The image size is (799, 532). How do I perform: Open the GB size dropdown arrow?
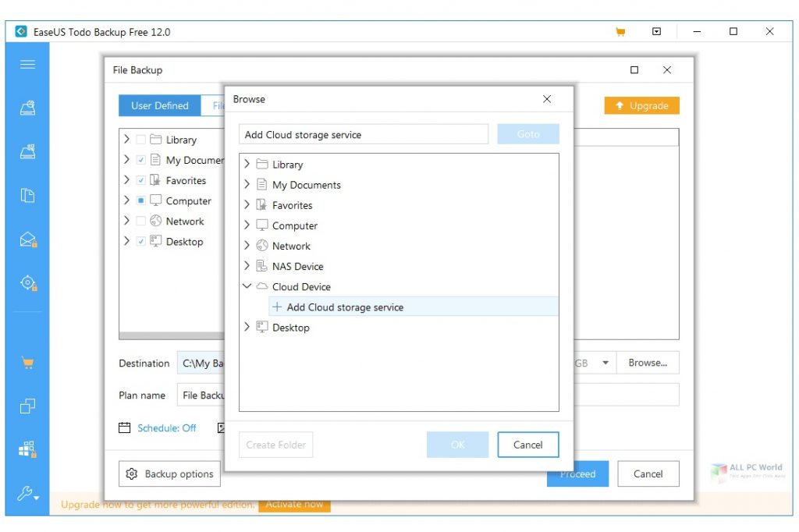click(605, 363)
